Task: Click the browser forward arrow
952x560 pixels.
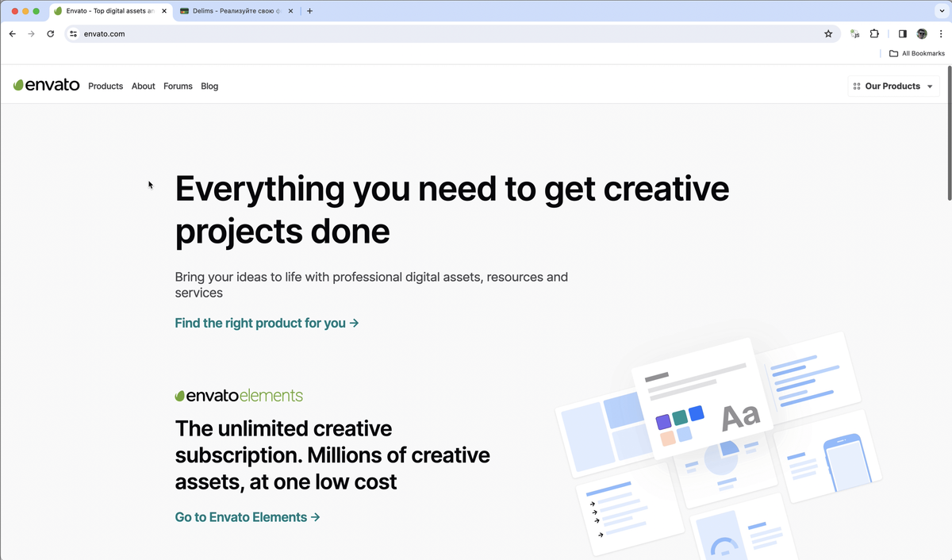Action: point(32,34)
